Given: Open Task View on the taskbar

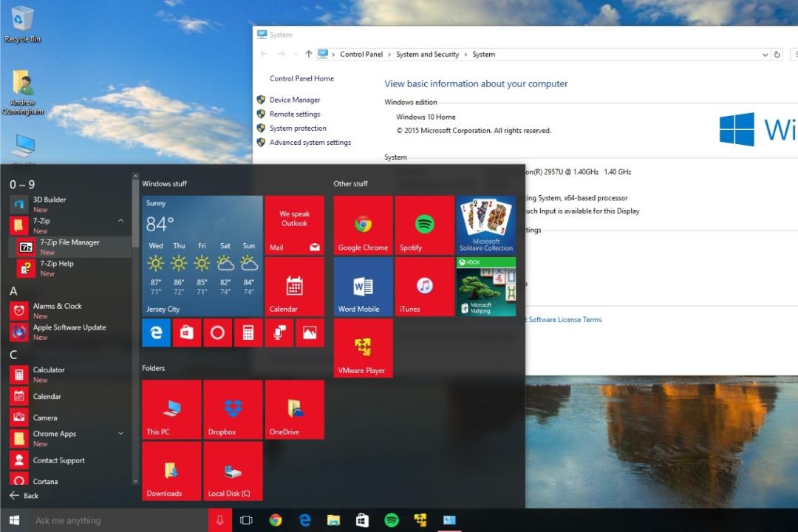Looking at the screenshot, I should [246, 520].
